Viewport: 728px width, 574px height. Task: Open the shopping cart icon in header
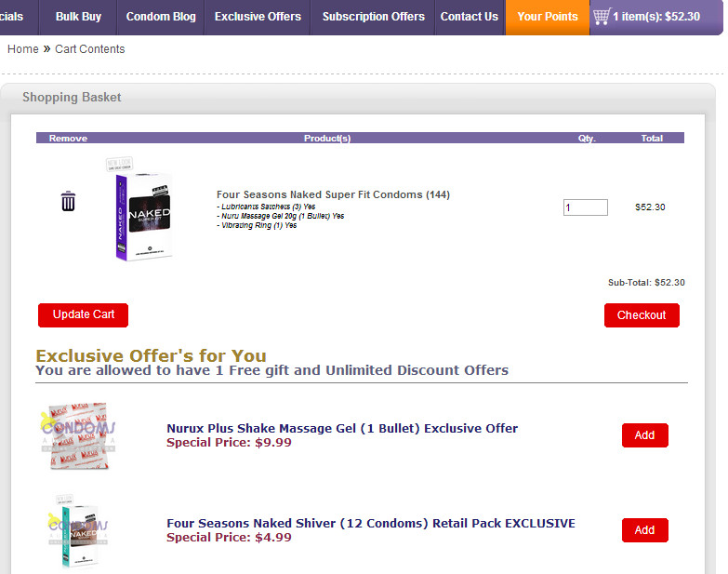click(602, 16)
